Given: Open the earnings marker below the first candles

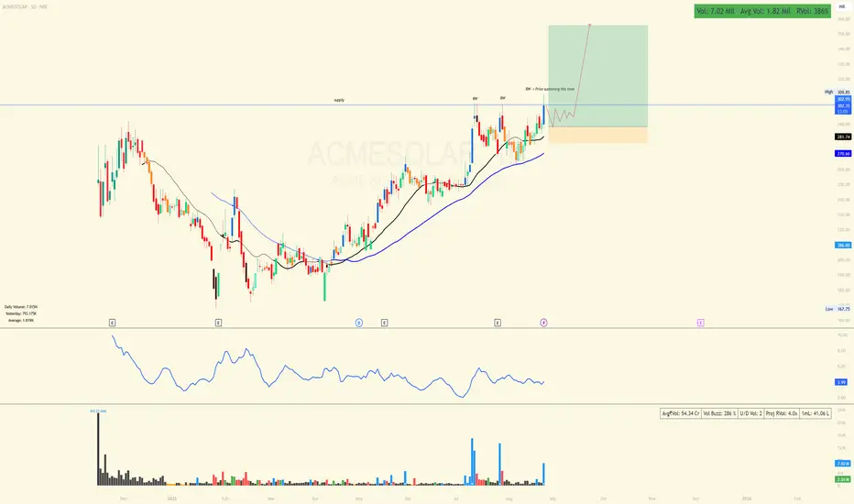Looking at the screenshot, I should (x=112, y=323).
